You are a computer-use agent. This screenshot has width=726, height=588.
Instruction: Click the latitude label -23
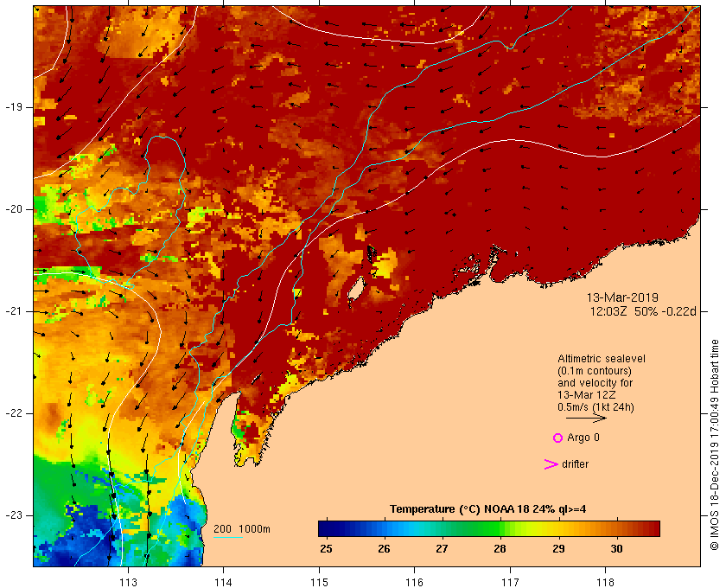click(x=13, y=514)
